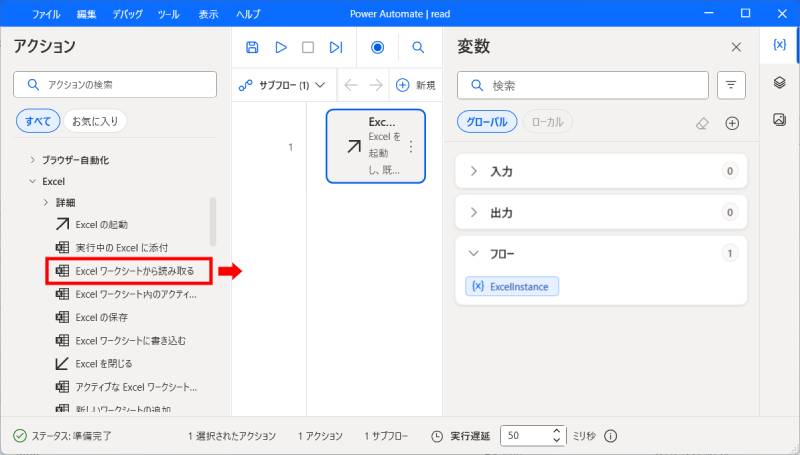Focus the variables 検索 field
This screenshot has width=800, height=455.
[583, 85]
